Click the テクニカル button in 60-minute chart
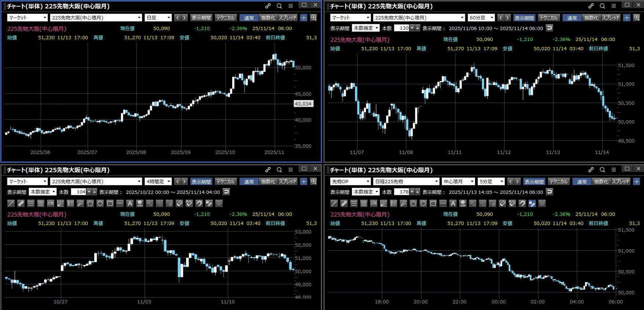 tap(549, 18)
